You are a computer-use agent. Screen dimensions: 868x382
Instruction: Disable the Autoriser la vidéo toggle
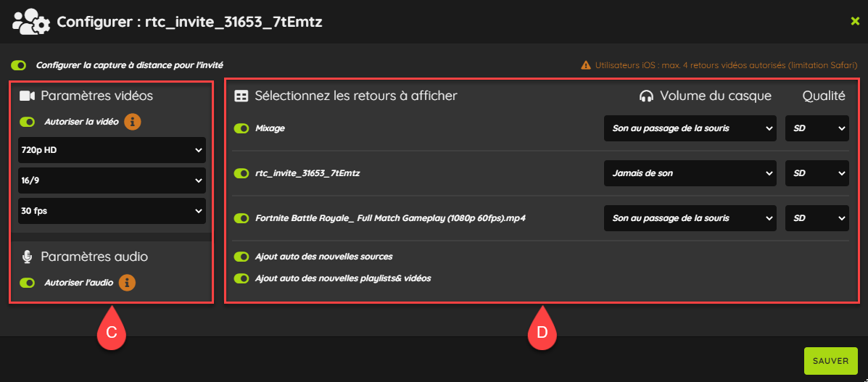pyautogui.click(x=27, y=121)
